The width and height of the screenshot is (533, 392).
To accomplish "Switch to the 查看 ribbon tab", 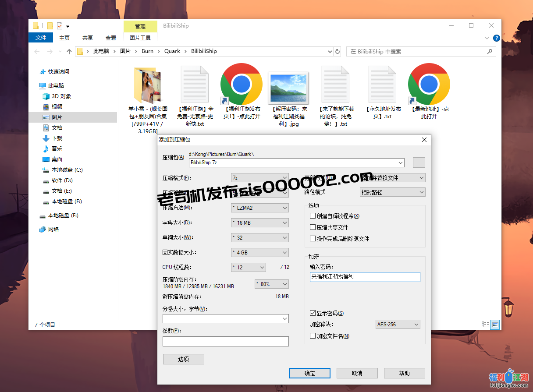I will tap(110, 38).
